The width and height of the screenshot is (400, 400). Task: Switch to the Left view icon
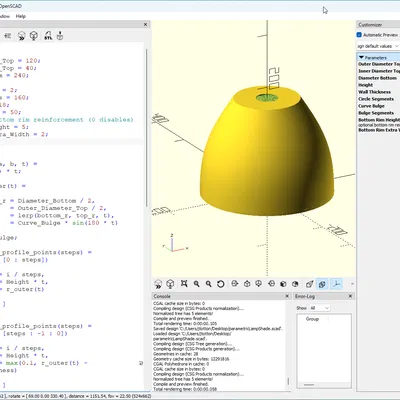(271, 284)
